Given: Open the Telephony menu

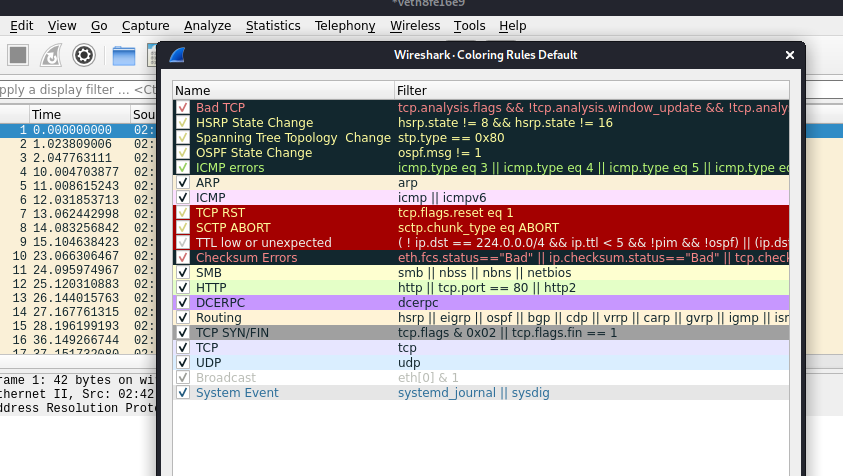Looking at the screenshot, I should click(345, 26).
